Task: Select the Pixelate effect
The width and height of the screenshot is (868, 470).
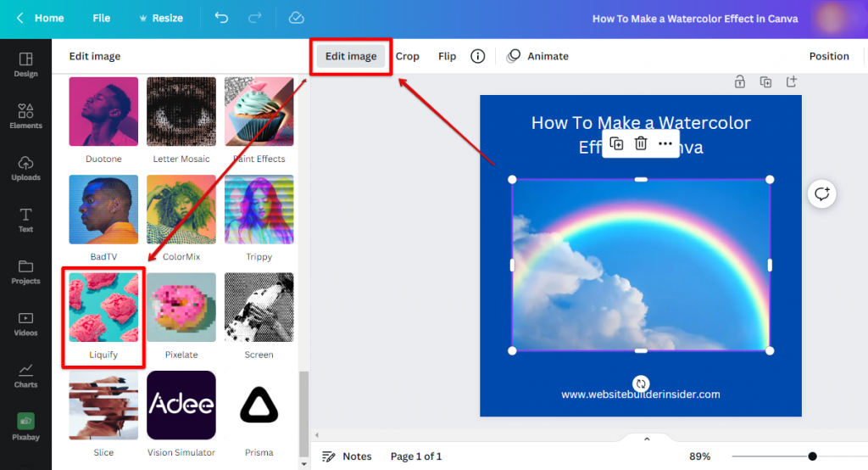Action: coord(181,307)
